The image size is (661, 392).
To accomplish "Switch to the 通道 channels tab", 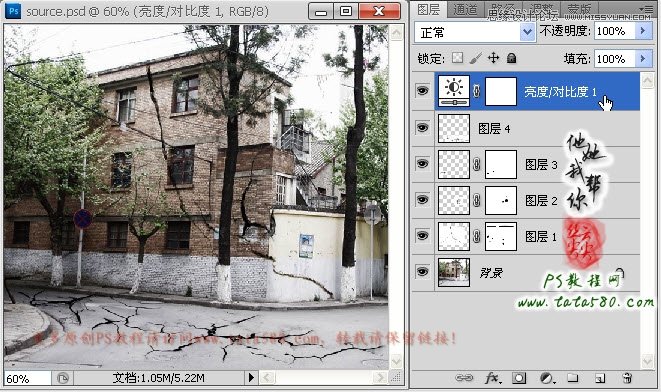I will point(465,9).
